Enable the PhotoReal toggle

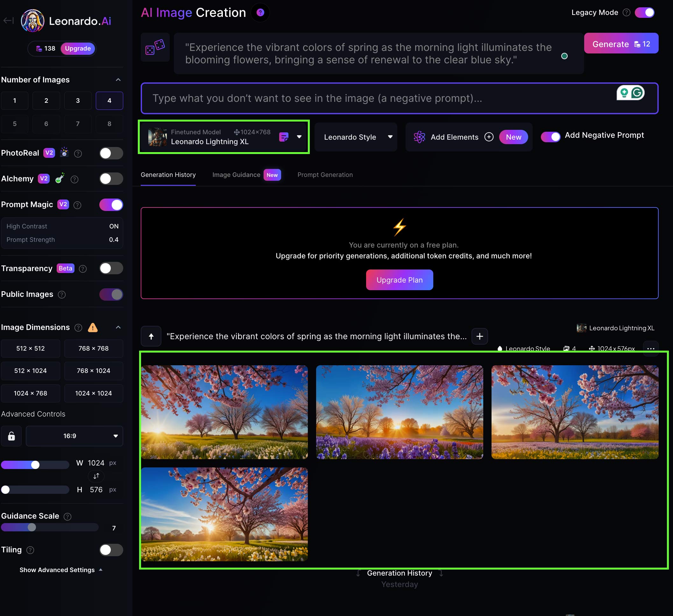coord(111,153)
